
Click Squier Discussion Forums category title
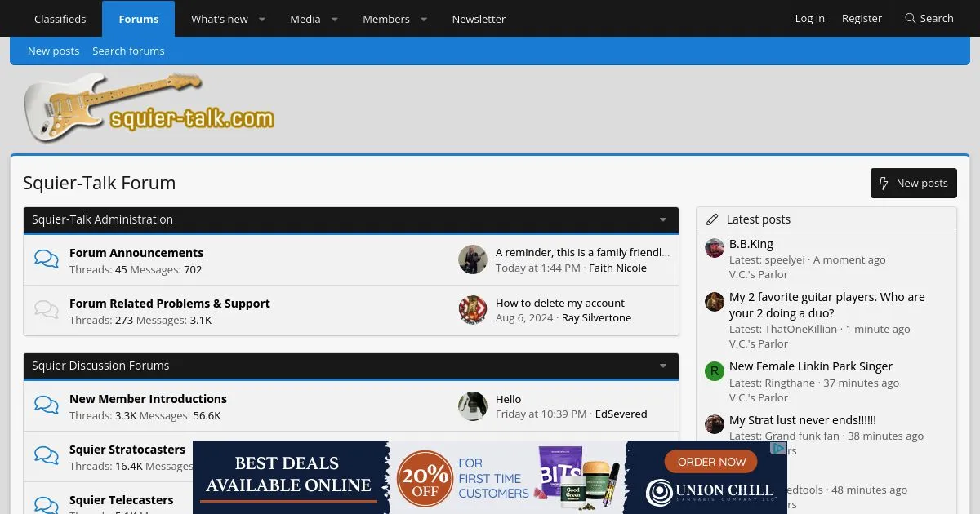pyautogui.click(x=100, y=366)
